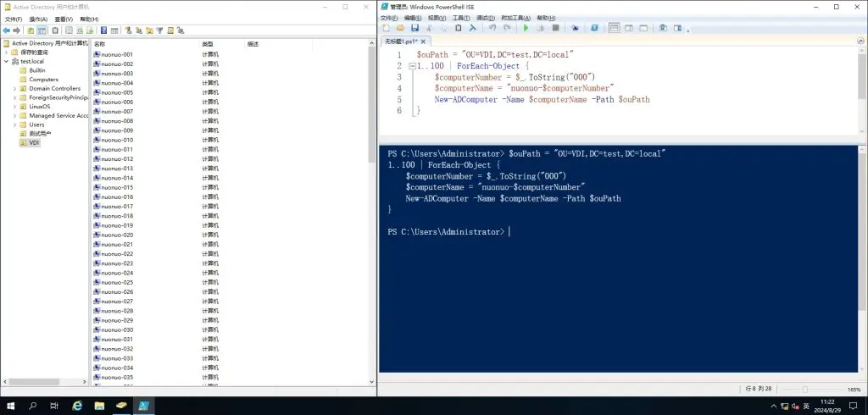The width and height of the screenshot is (868, 415).
Task: Select the Users container in the tree
Action: 36,125
